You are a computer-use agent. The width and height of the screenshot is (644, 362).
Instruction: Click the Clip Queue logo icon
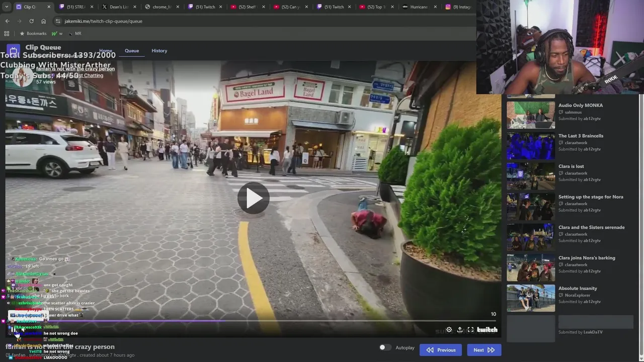tap(14, 51)
